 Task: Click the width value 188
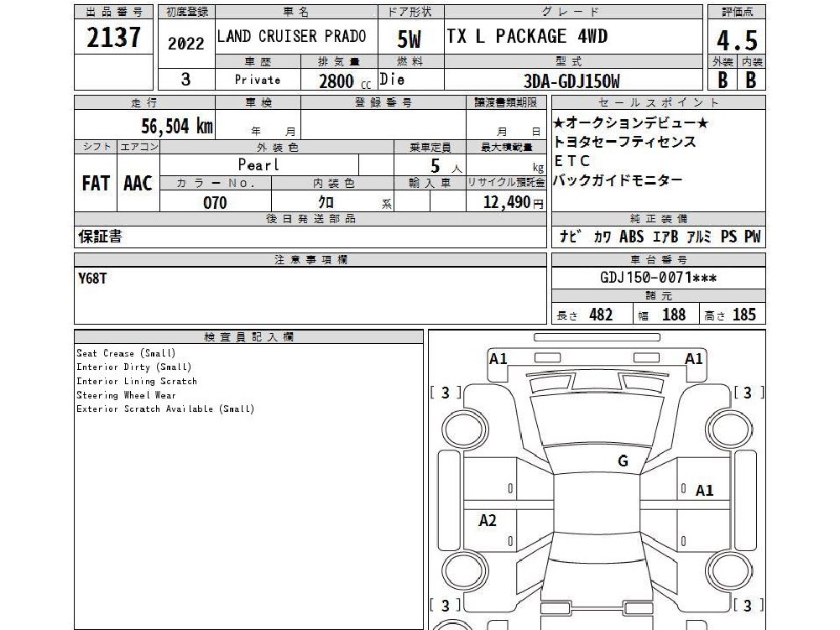tap(673, 315)
